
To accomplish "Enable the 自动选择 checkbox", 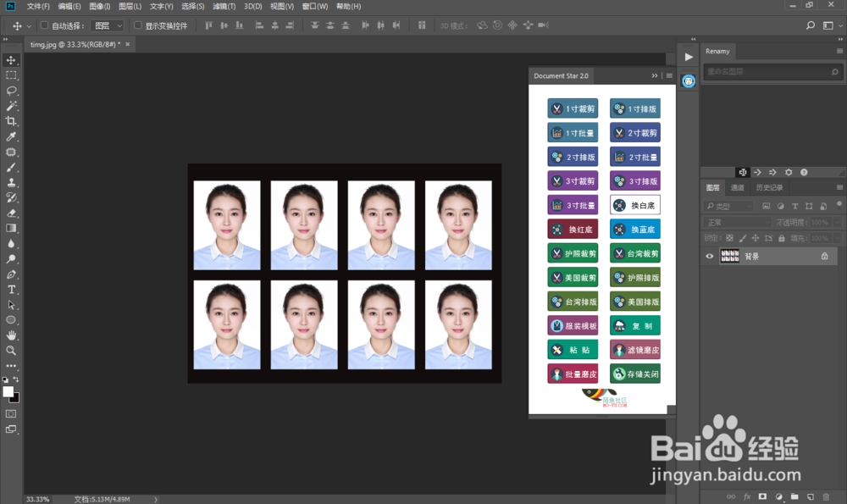I will (x=43, y=25).
